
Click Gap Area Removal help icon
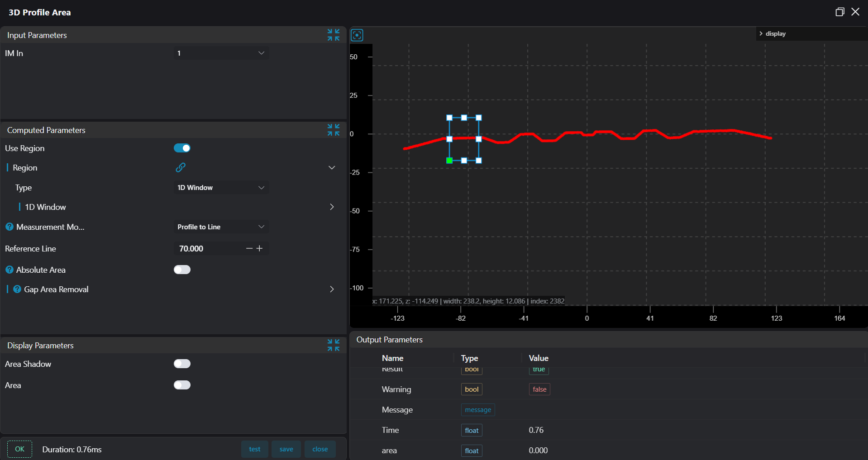(x=17, y=289)
